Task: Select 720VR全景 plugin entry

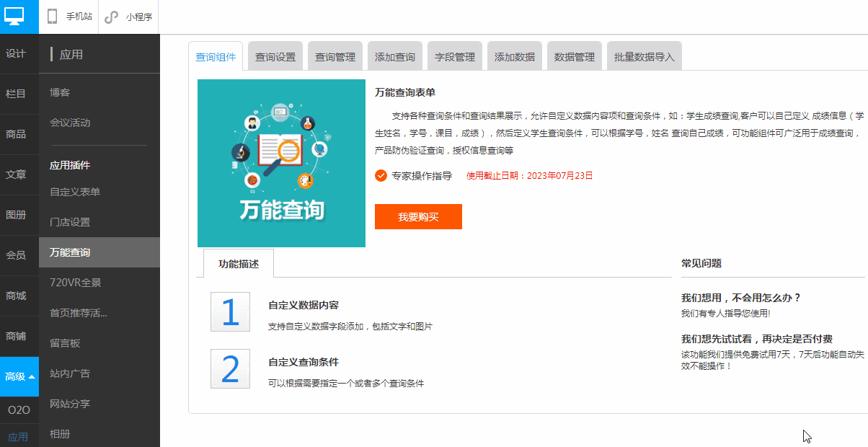Action: 76,283
